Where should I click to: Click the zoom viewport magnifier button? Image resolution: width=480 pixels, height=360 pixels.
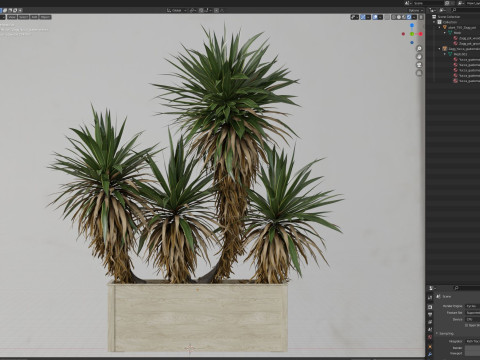coord(419,49)
